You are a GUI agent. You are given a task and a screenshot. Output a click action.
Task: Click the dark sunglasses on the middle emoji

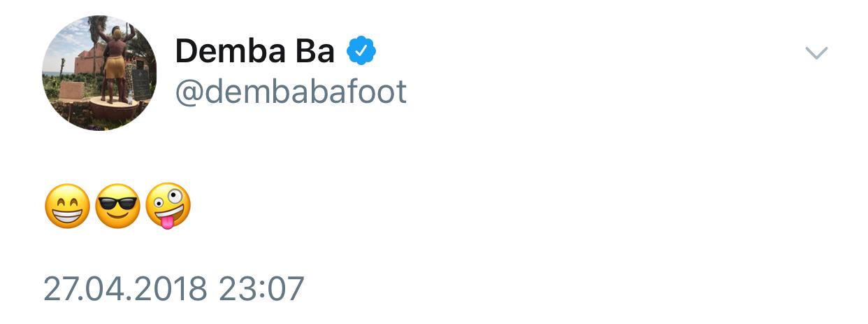[x=117, y=201]
